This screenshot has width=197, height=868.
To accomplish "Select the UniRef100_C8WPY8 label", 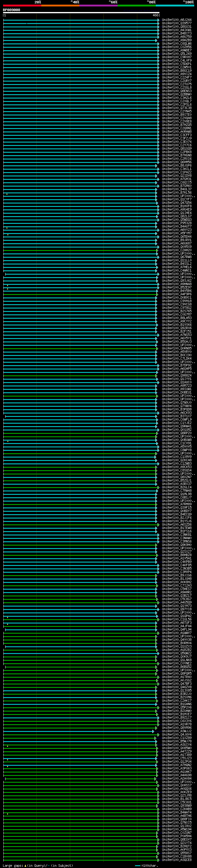I will pos(177,450).
